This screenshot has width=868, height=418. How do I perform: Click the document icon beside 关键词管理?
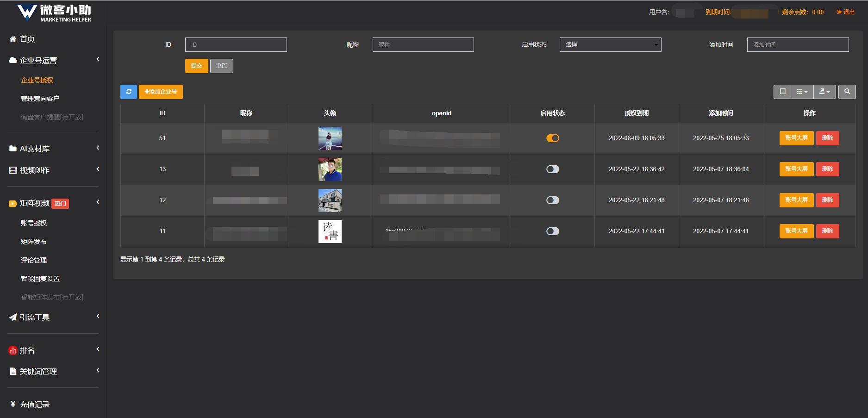tap(13, 371)
